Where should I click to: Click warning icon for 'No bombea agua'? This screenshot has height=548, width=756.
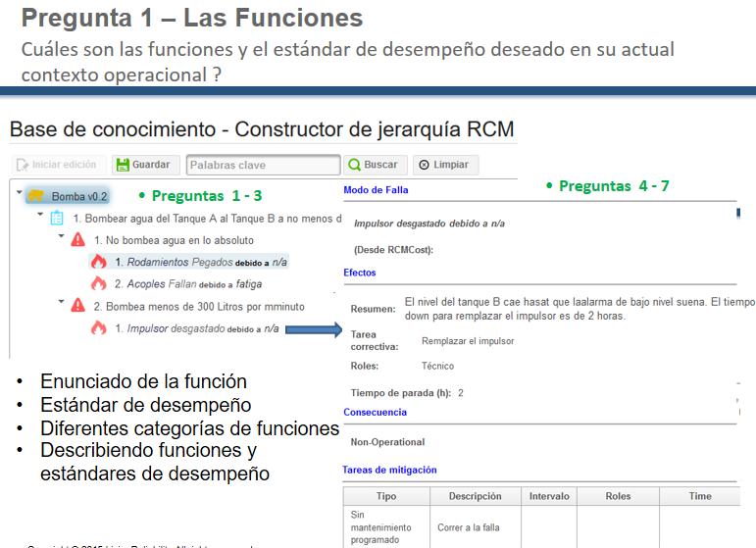78,240
